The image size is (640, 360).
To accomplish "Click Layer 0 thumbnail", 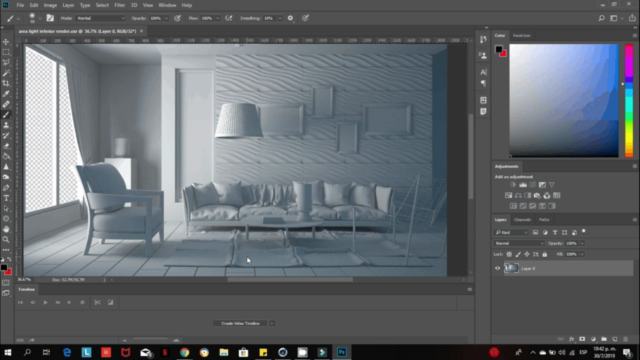I will click(511, 268).
